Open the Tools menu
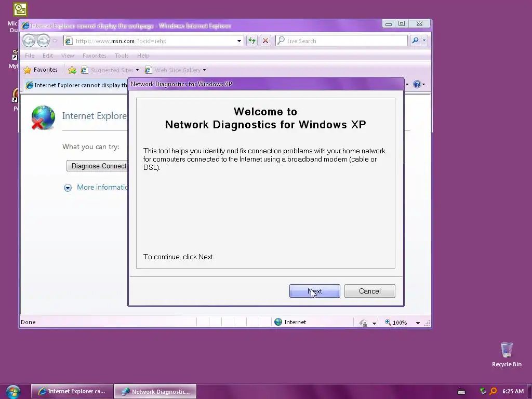The height and width of the screenshot is (399, 532). point(122,56)
